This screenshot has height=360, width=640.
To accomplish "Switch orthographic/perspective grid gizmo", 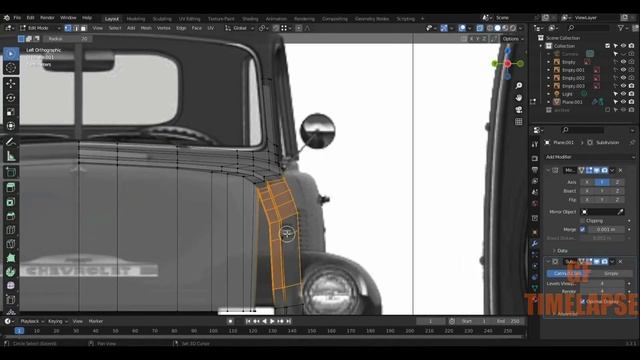I will (518, 122).
